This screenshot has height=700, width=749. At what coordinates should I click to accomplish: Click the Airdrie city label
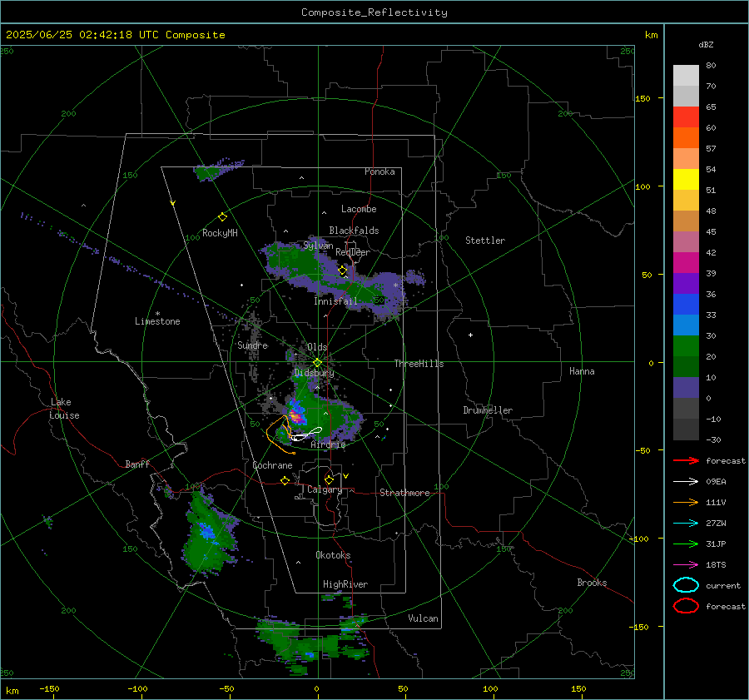click(x=328, y=444)
